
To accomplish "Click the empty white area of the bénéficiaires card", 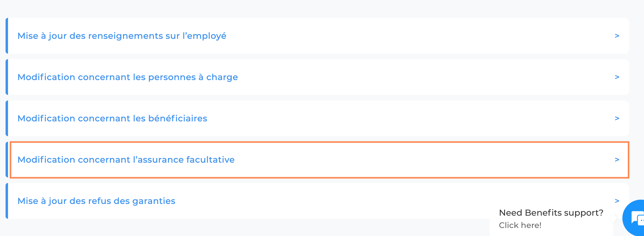I will (x=401, y=118).
